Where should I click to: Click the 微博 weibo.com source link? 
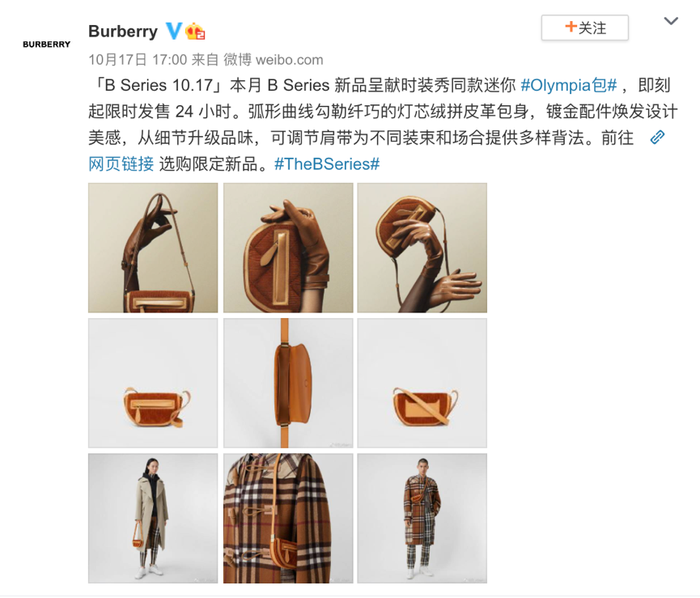274,59
